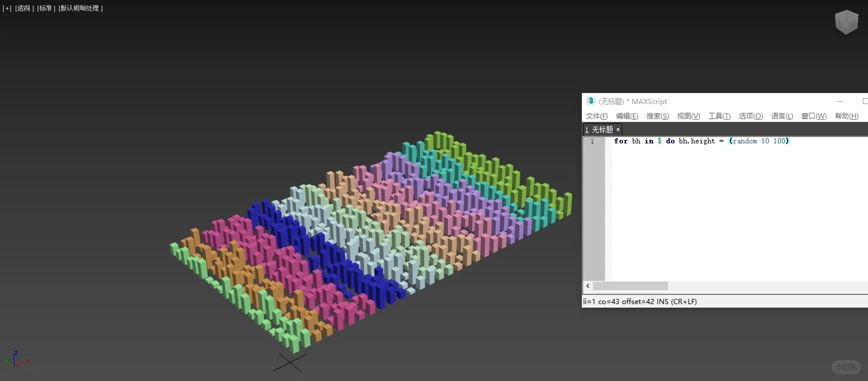This screenshot has height=381, width=868.
Task: Click the code text 'random 10 100'
Action: [759, 140]
